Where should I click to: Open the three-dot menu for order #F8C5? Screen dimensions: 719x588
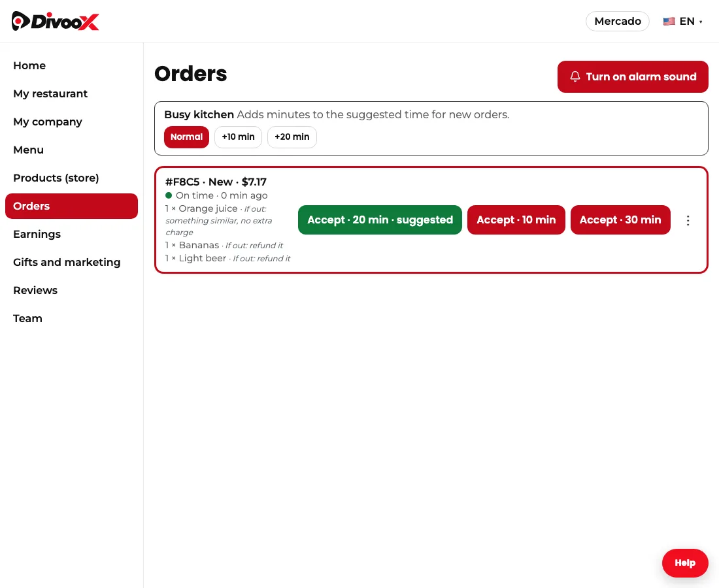[688, 220]
